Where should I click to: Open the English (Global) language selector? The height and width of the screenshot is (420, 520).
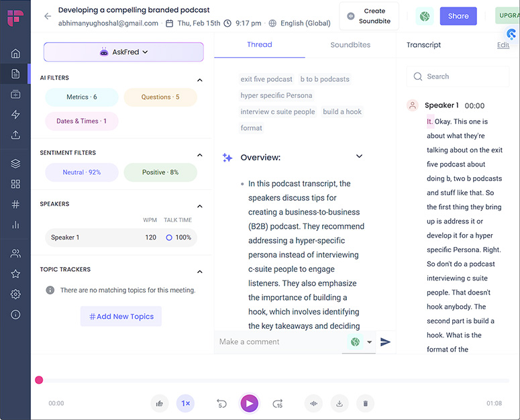click(x=299, y=23)
